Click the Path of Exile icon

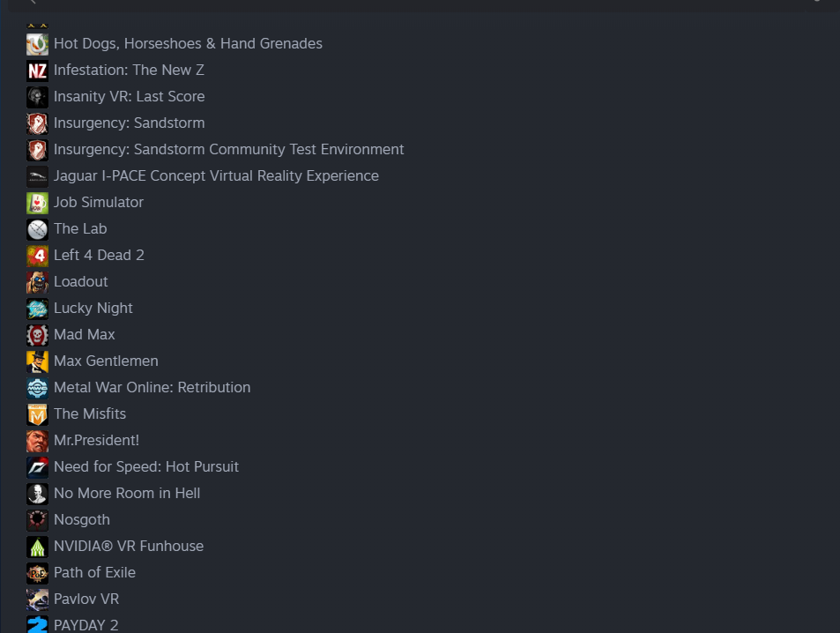click(x=37, y=573)
